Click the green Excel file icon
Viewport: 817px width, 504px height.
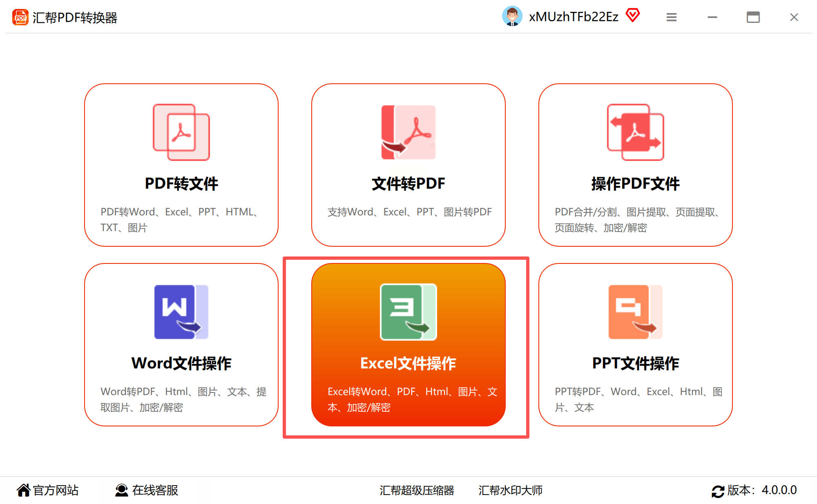tap(408, 312)
